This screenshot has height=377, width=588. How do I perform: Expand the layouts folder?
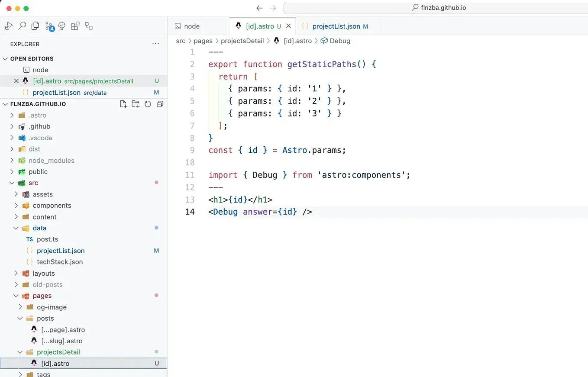pos(16,273)
